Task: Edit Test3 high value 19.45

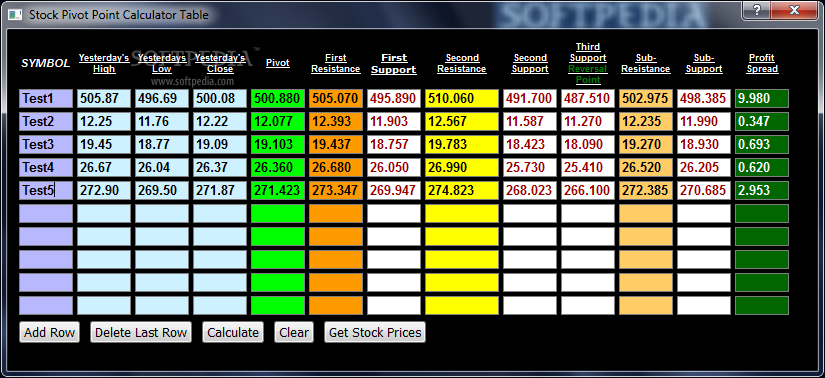Action: (x=104, y=144)
